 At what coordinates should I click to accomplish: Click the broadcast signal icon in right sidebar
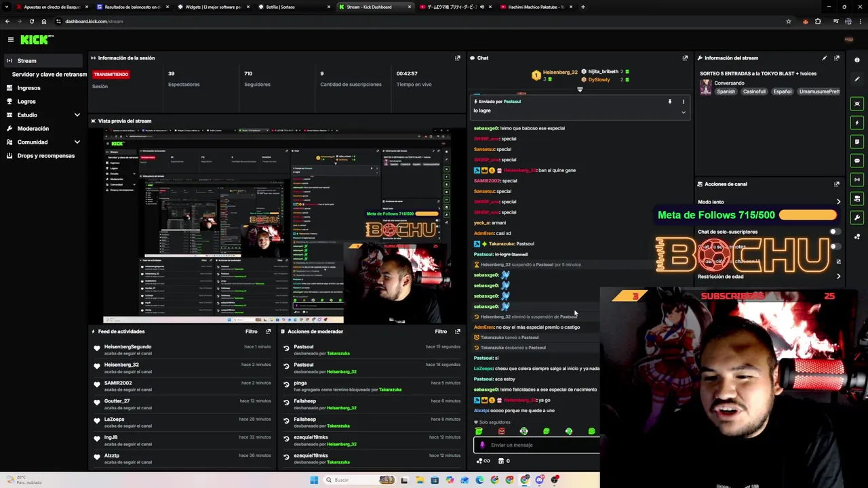point(857,180)
